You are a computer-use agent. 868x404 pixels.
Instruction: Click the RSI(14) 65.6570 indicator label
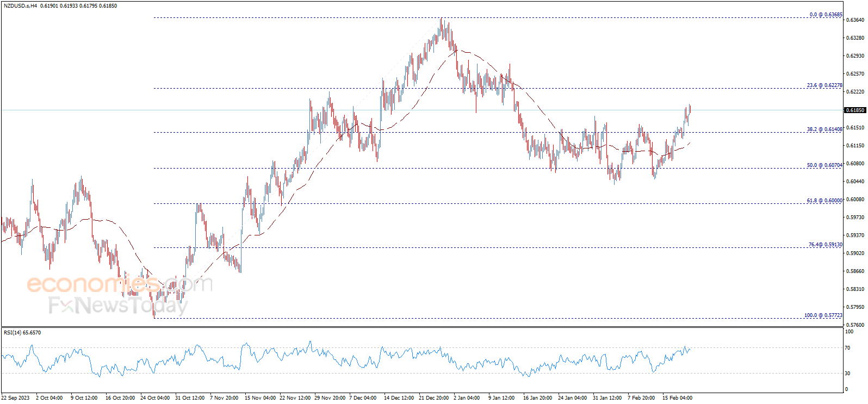tap(22, 332)
